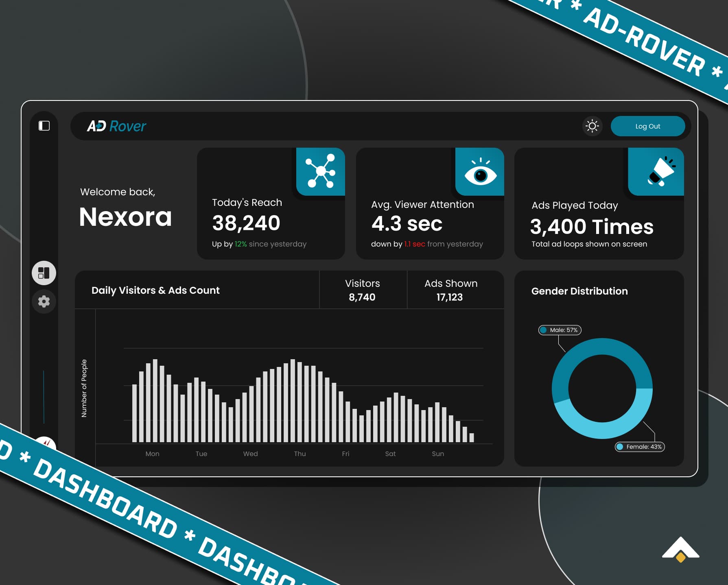Screen dimensions: 728x585
Task: Click the 1.1 sec decrease text
Action: 415,244
